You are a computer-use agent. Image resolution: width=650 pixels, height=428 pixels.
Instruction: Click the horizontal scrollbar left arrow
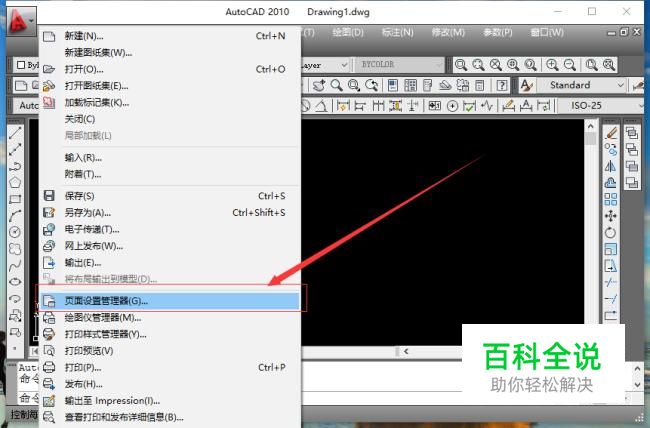point(406,351)
